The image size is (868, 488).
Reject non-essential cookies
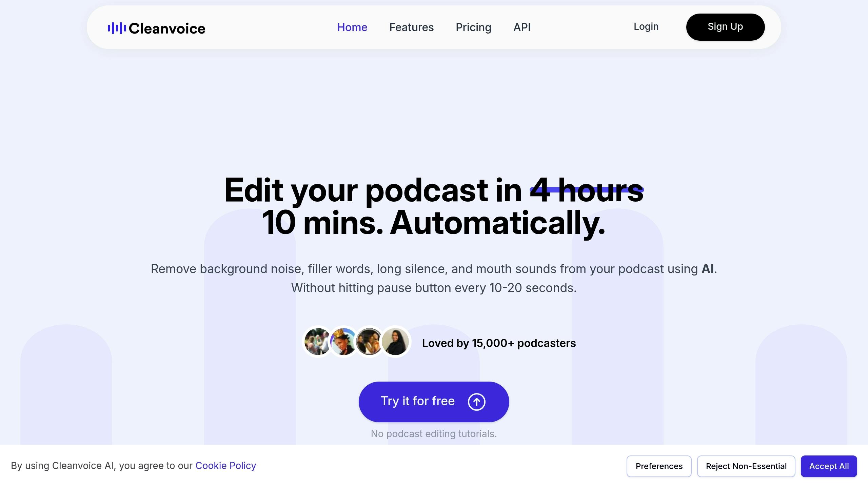(747, 466)
